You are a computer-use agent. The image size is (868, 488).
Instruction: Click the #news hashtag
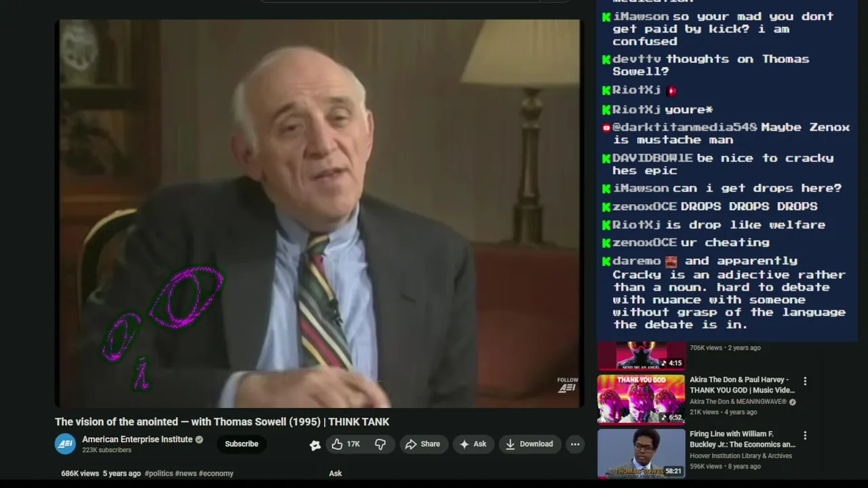pyautogui.click(x=186, y=473)
